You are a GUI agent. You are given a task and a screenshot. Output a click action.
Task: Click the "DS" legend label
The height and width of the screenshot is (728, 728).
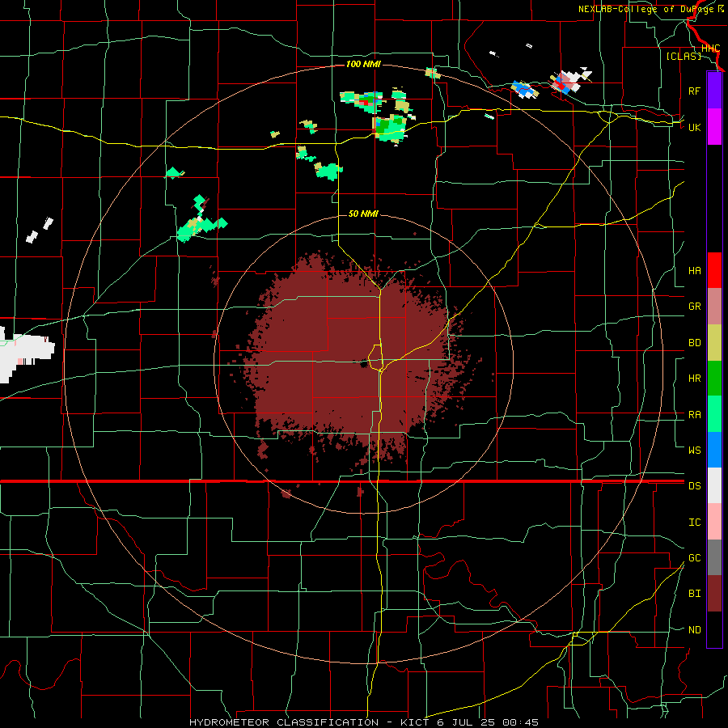pos(694,486)
